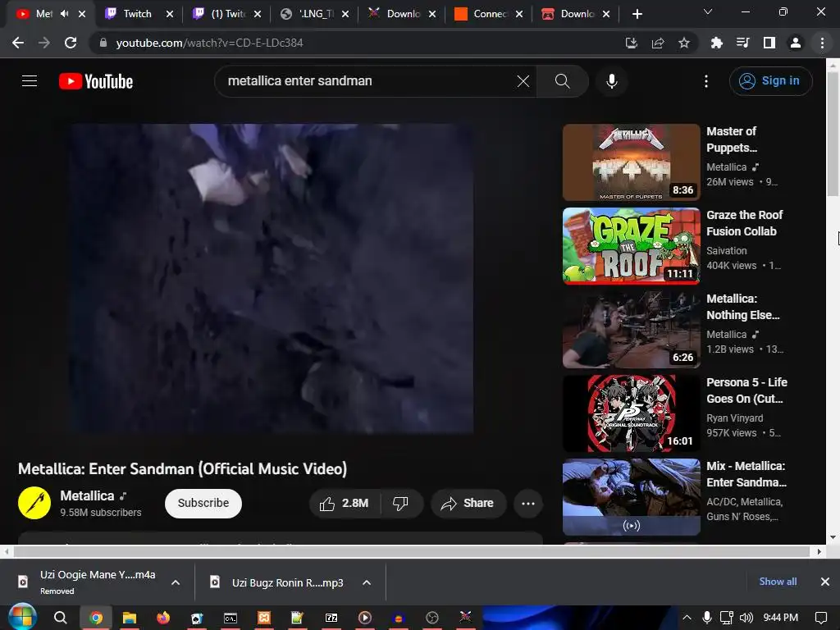Sign in to YouTube
840x630 pixels.
pos(770,81)
